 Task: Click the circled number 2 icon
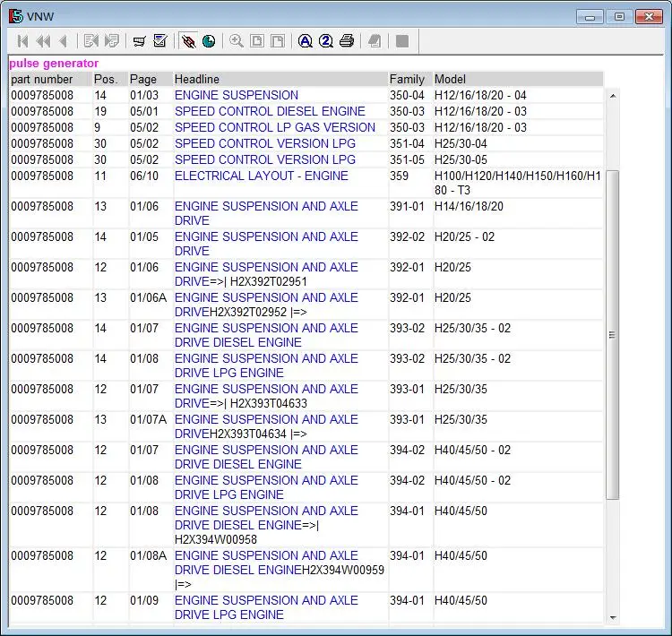coord(326,41)
